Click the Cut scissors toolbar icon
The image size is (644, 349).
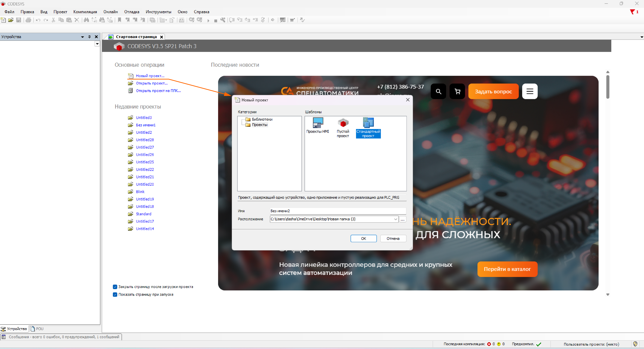pos(53,20)
